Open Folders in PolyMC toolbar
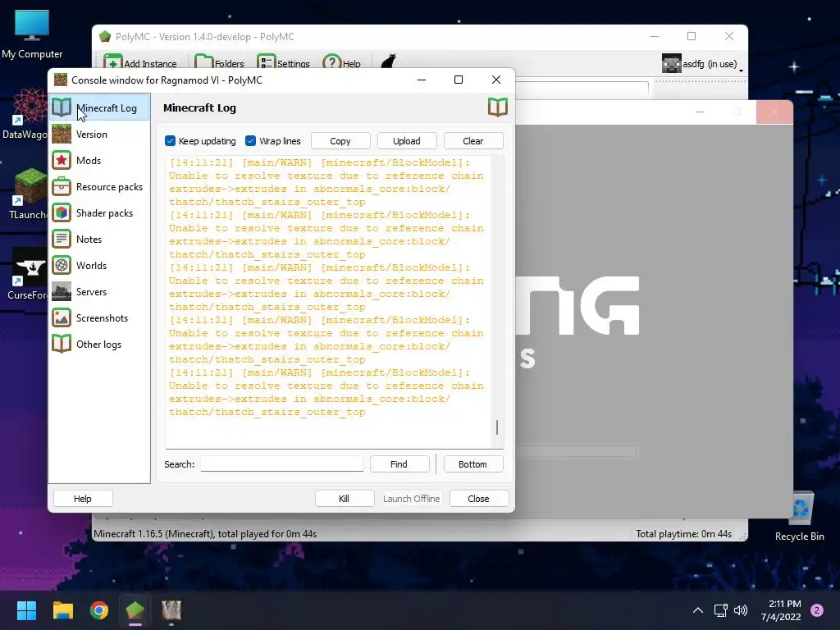This screenshot has width=840, height=630. (x=218, y=63)
